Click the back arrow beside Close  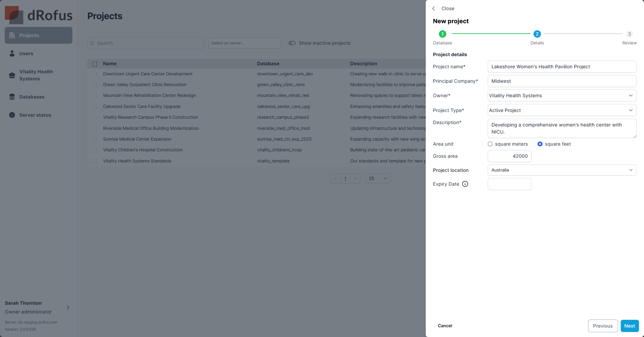[x=433, y=8]
